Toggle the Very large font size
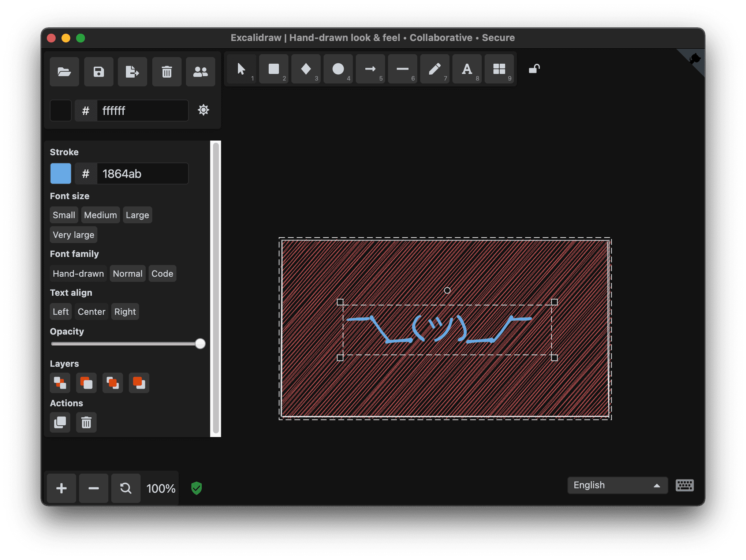 pyautogui.click(x=73, y=234)
